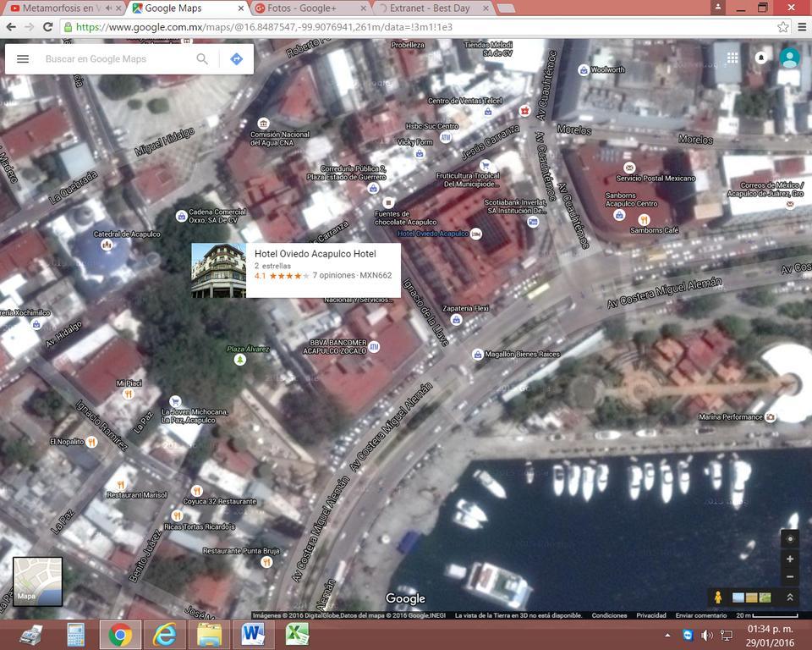This screenshot has width=812, height=650.
Task: Click the Restaurante Punta Bruja marker
Action: 266,562
